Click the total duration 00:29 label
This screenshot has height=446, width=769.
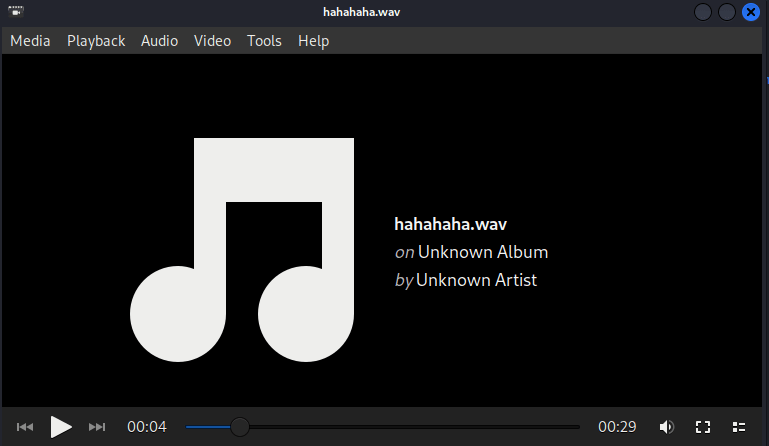point(617,427)
